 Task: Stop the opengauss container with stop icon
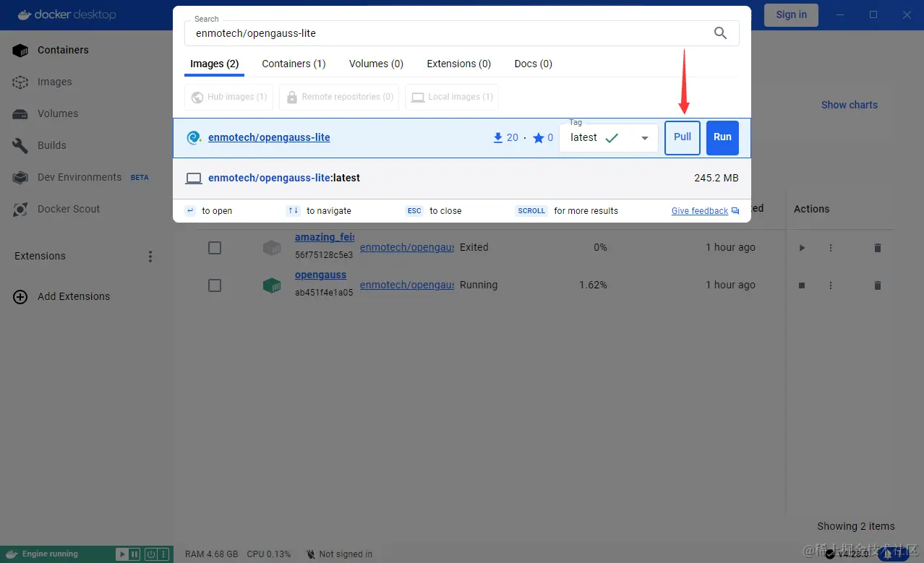[x=802, y=285]
